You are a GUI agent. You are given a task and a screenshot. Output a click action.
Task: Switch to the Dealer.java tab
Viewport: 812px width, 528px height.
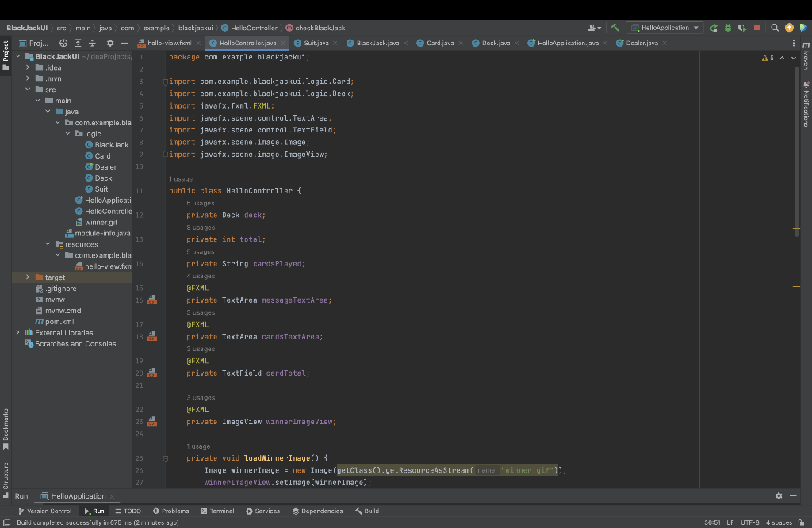[642, 43]
